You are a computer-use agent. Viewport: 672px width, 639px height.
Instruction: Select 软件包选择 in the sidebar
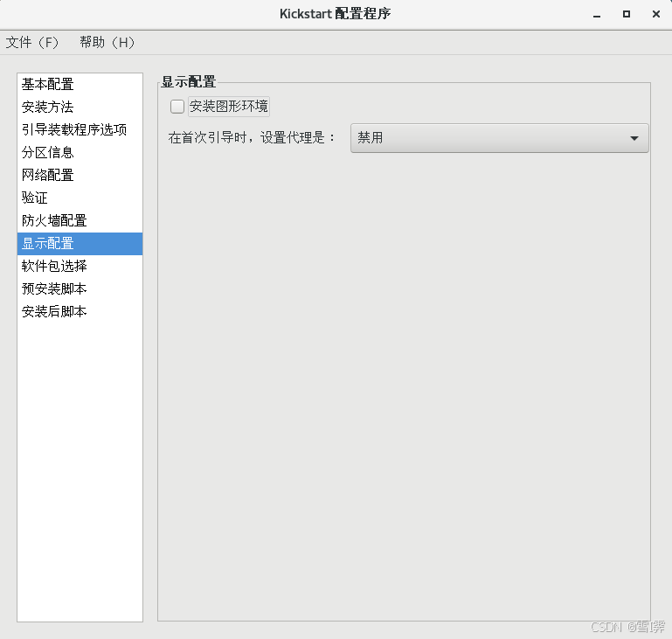point(80,266)
